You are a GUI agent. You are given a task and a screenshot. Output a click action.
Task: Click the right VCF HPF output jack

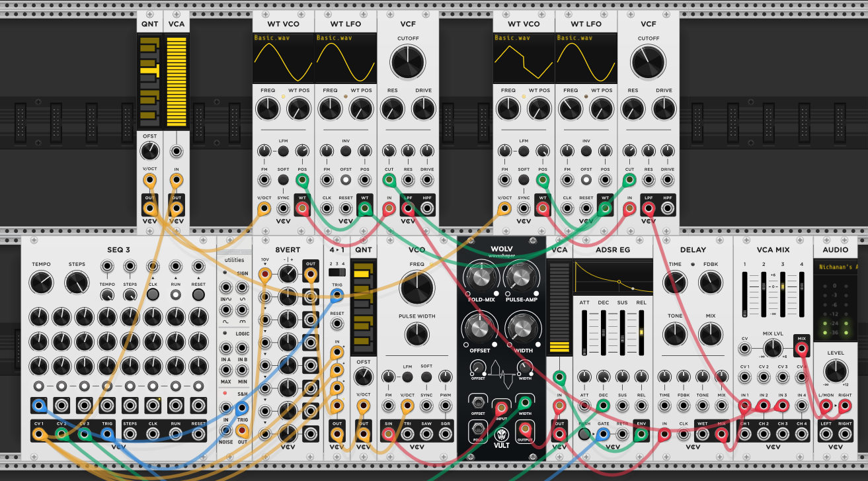[x=668, y=209]
